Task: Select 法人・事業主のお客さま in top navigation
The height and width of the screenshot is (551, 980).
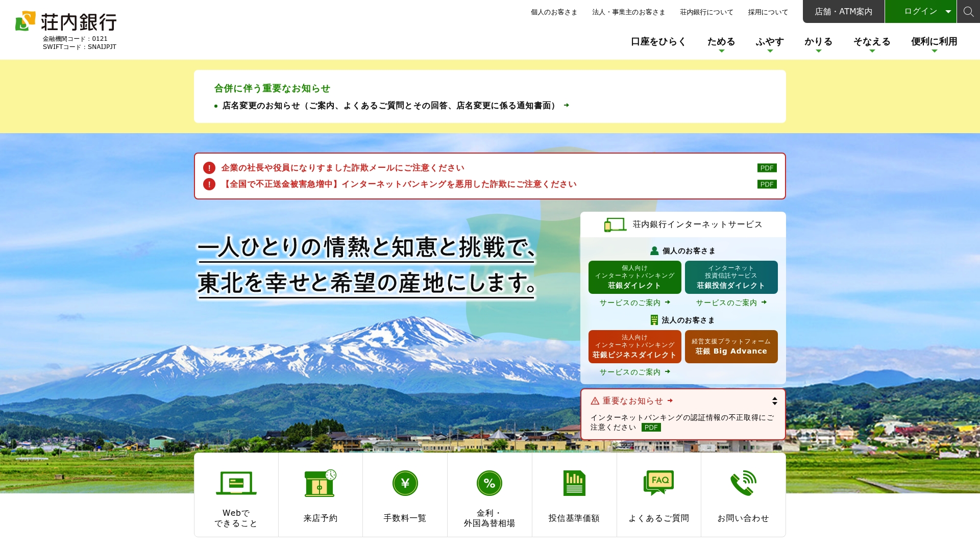Action: [x=628, y=12]
